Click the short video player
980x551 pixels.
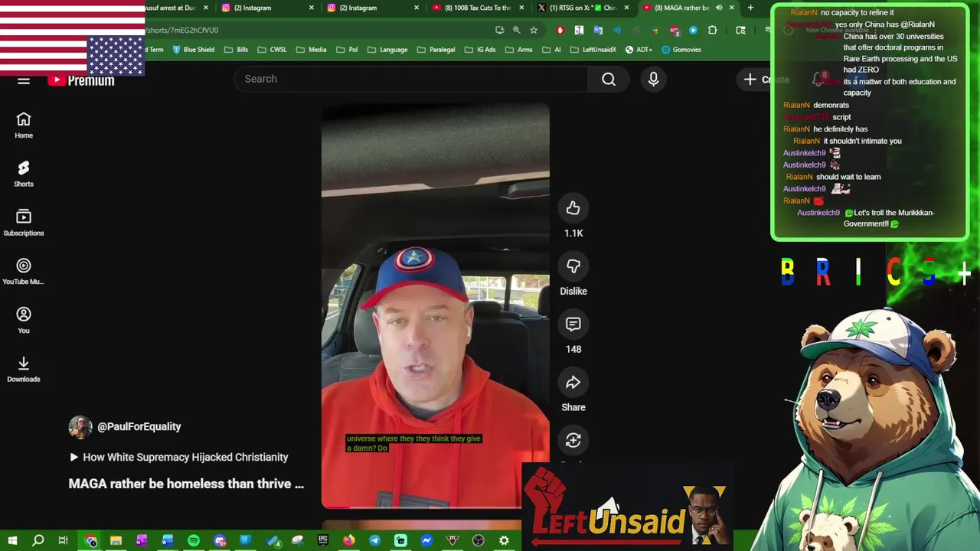435,306
